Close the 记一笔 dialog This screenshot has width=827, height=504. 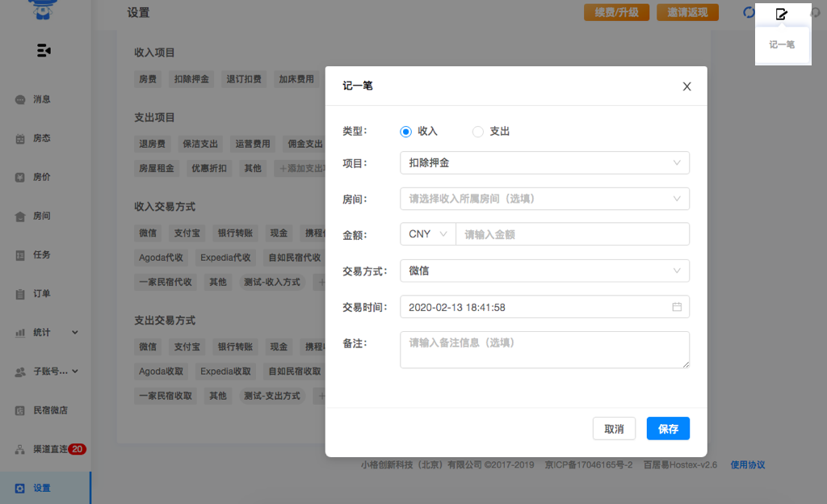click(686, 86)
